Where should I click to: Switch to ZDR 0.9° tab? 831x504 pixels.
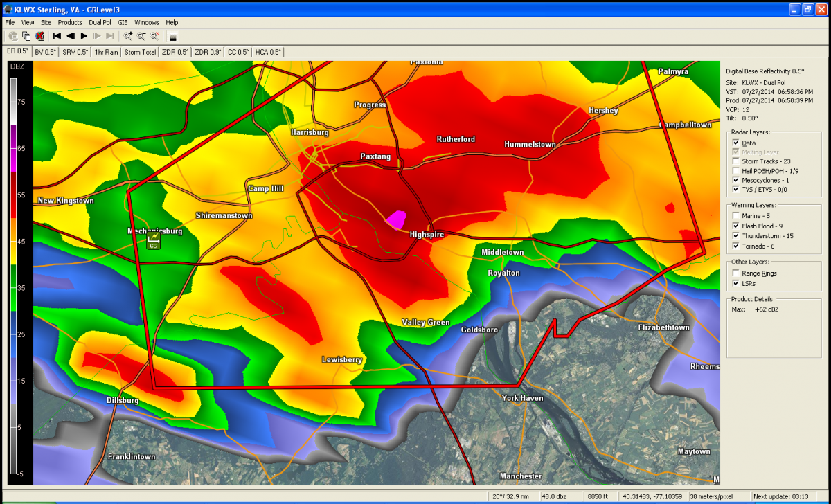point(208,52)
